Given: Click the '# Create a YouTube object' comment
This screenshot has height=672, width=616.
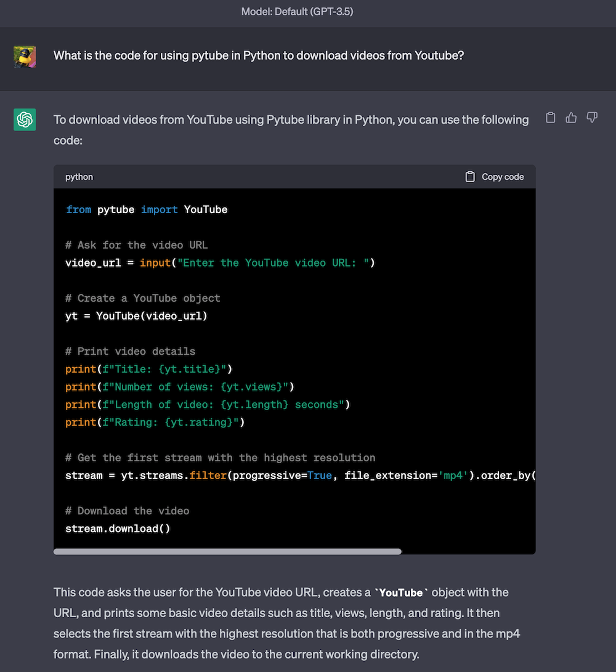Looking at the screenshot, I should point(142,298).
